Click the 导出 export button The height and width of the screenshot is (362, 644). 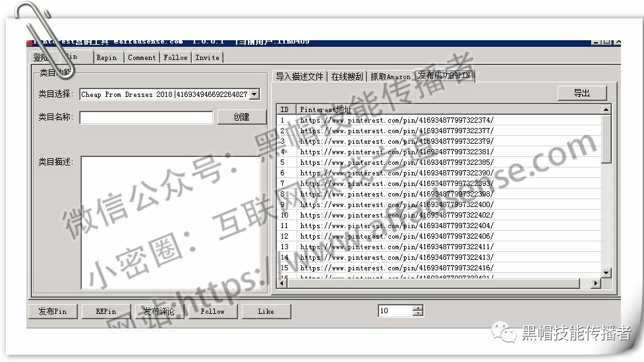(x=582, y=93)
